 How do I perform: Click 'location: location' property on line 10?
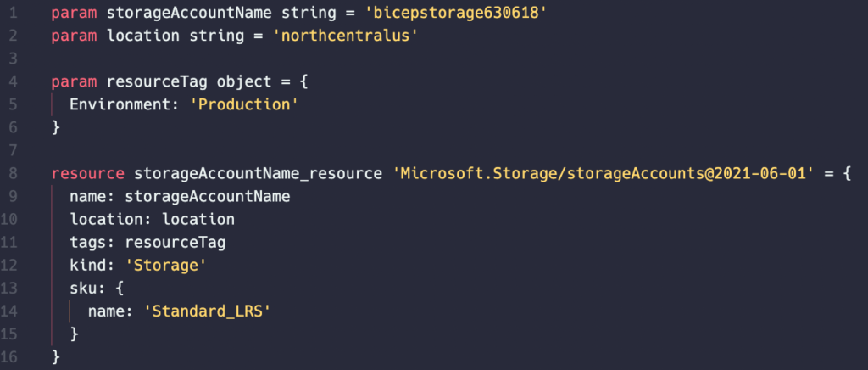[153, 220]
